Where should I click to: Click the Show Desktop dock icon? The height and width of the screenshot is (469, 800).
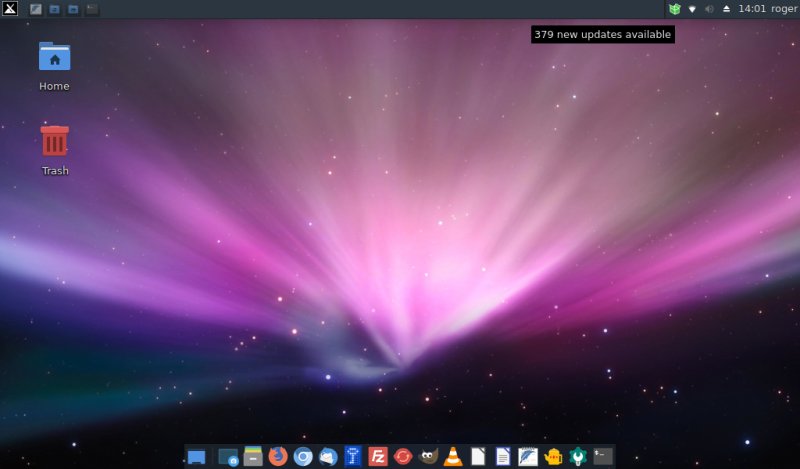[x=196, y=457]
